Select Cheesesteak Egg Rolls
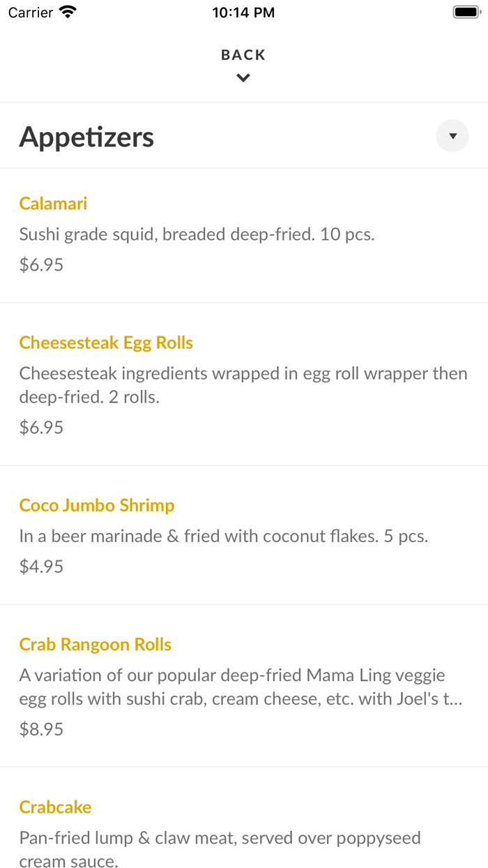488x868 pixels. 106,343
